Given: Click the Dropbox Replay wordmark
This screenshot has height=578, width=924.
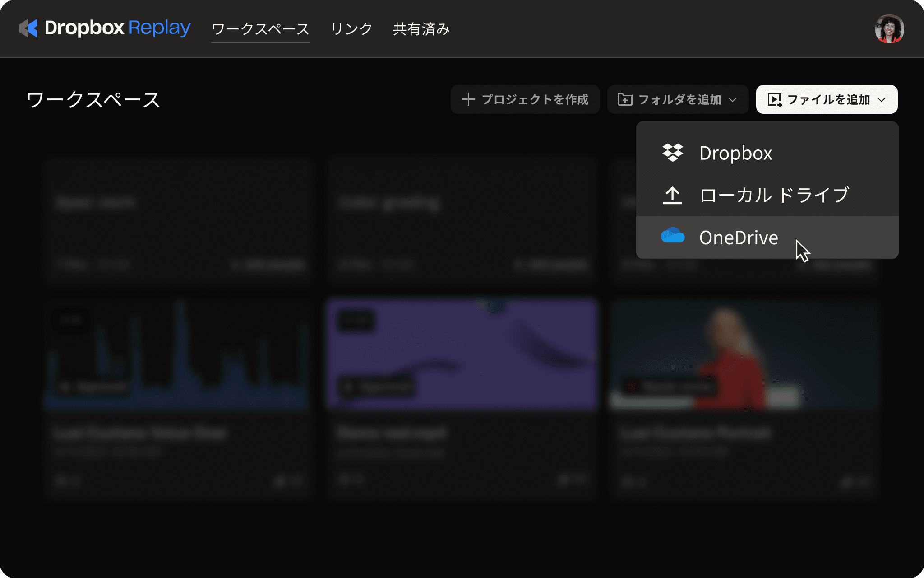Looking at the screenshot, I should (x=117, y=28).
